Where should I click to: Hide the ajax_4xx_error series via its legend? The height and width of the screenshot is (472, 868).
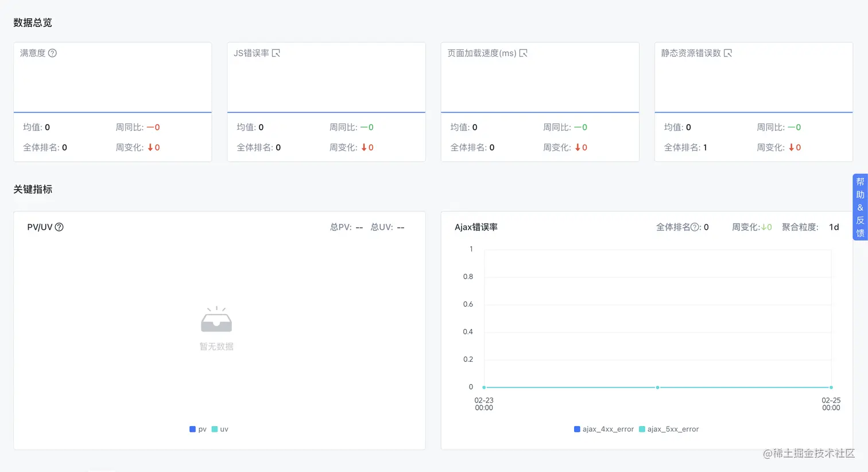(604, 429)
